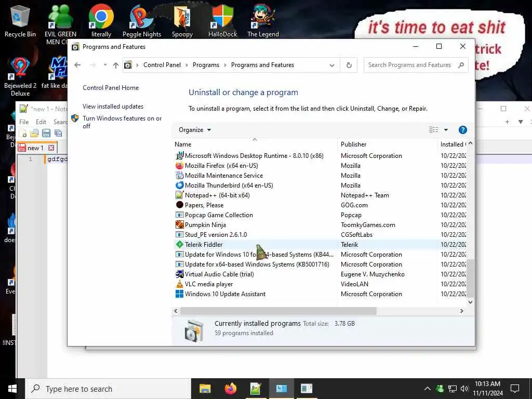Open File Explorer from the taskbar
The width and height of the screenshot is (532, 399).
coord(205,389)
